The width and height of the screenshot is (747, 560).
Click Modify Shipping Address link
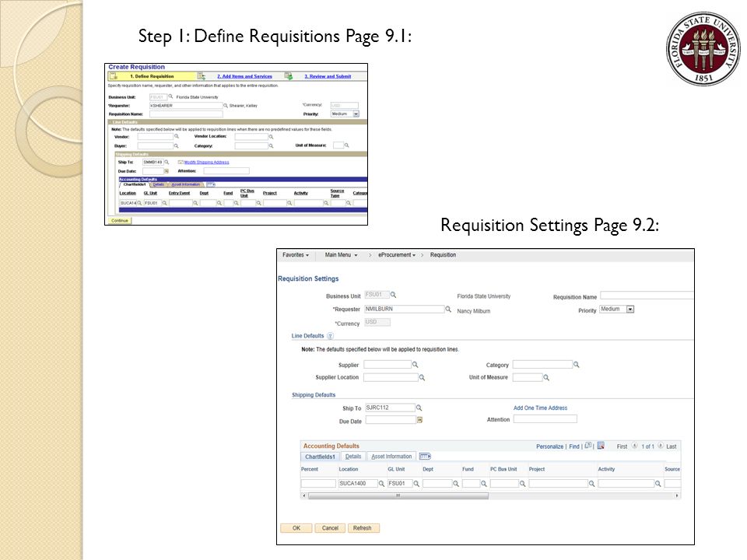206,163
